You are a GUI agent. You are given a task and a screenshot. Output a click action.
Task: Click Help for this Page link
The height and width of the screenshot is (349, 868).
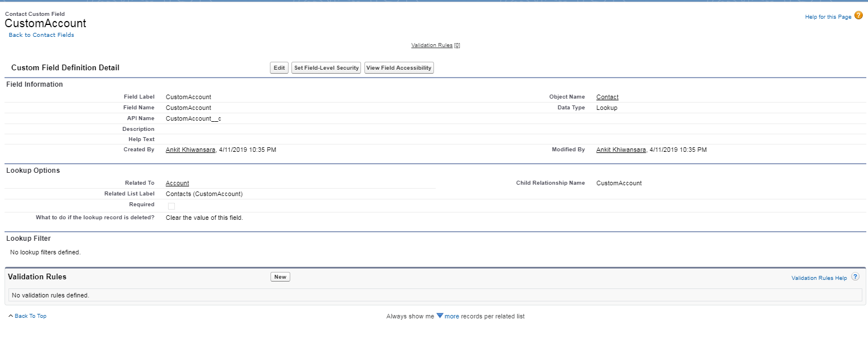tap(828, 17)
